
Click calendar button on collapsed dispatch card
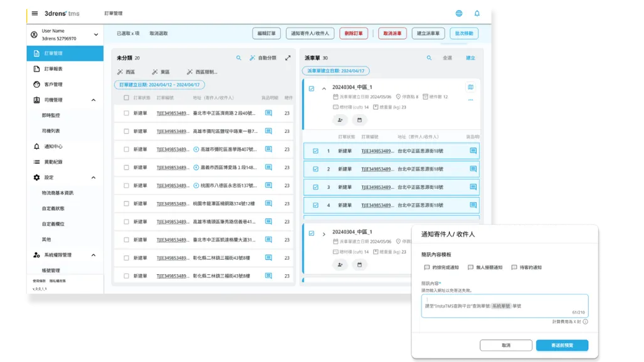[359, 265]
